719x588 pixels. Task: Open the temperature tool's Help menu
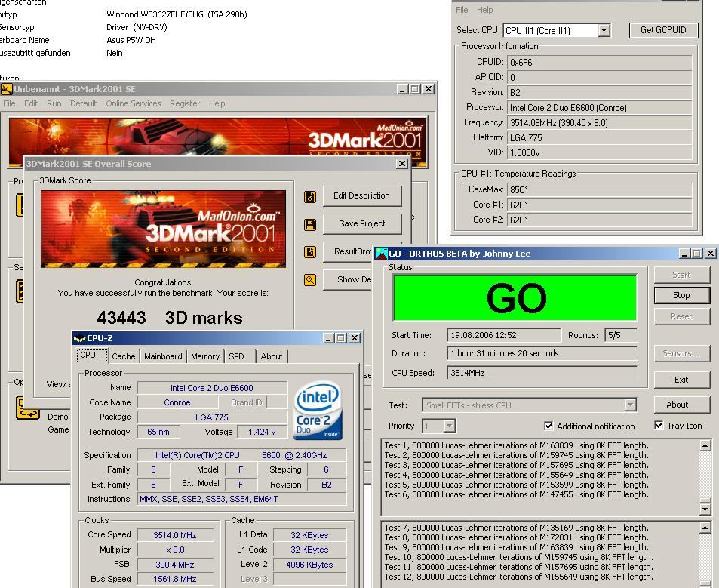[x=484, y=10]
